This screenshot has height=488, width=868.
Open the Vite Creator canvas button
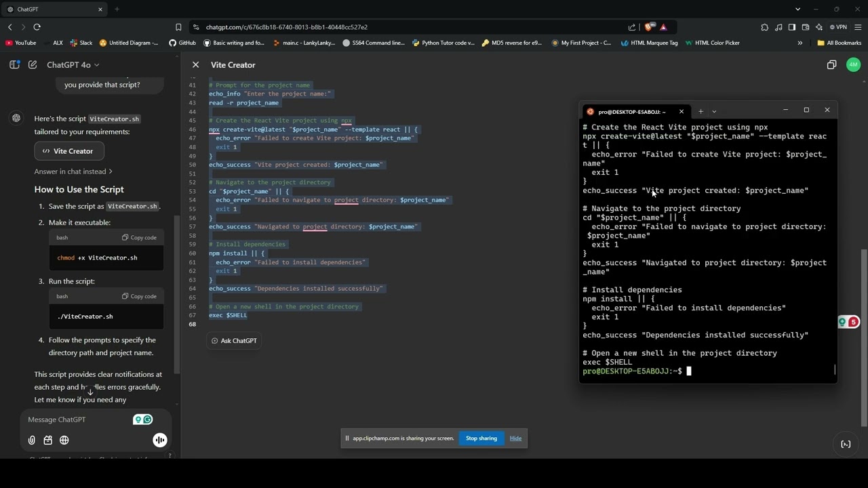tap(68, 151)
